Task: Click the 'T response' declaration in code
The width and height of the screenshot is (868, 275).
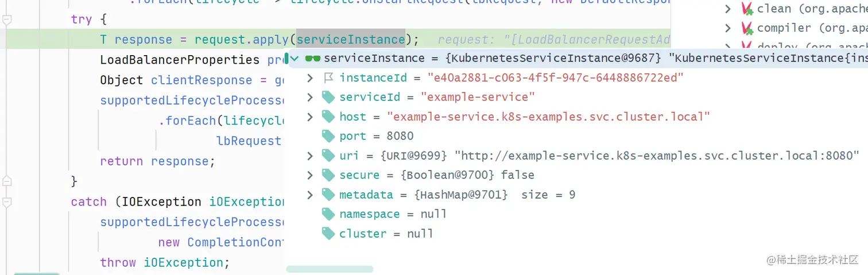Action: tap(136, 40)
